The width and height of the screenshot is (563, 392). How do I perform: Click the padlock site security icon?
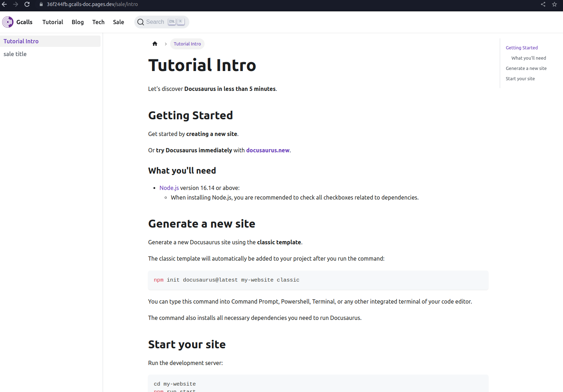point(41,4)
